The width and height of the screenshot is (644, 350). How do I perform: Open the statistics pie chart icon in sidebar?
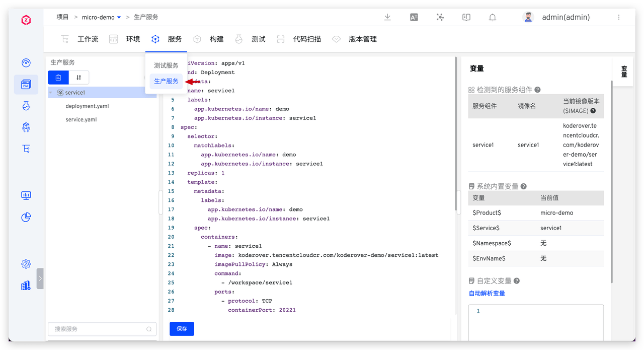click(26, 217)
